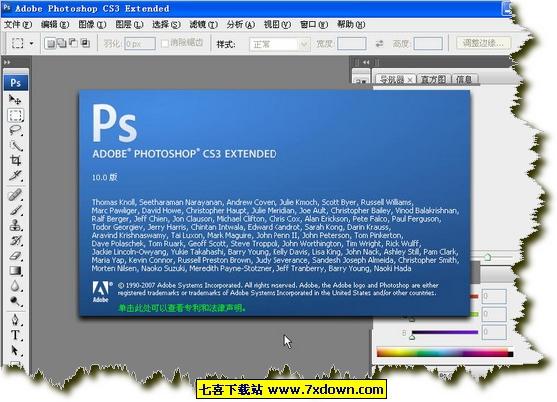Select the Brush tool
Viewport: 557px width, 402px height.
coord(15,210)
